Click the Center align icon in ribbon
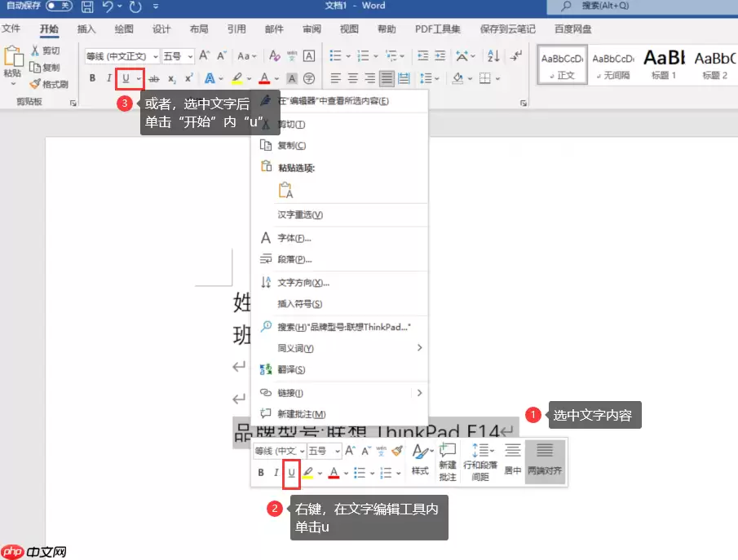Screen dimensions: 738x560 tap(353, 78)
